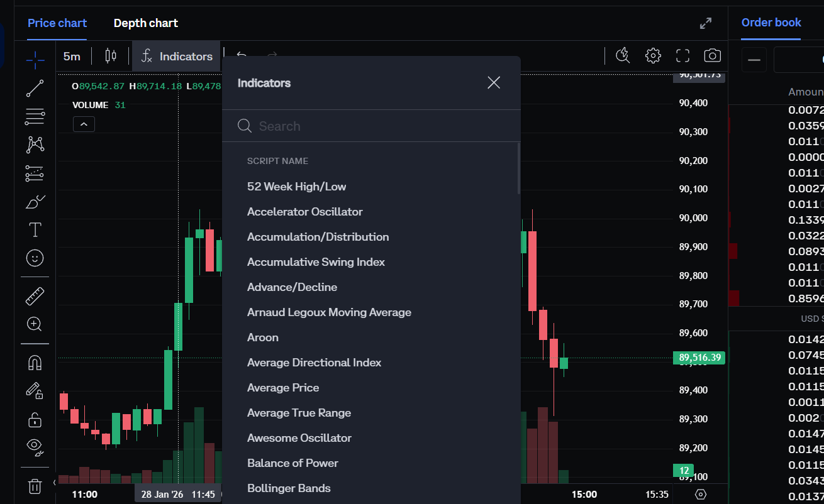Toggle magnet snapping mode
This screenshot has height=504, width=824.
point(35,362)
